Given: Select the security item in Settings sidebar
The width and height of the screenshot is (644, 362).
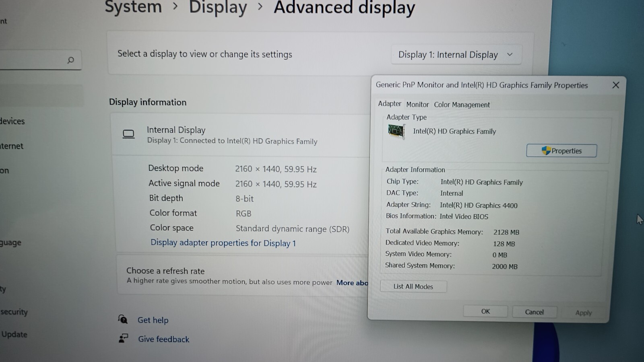Looking at the screenshot, I should (14, 312).
